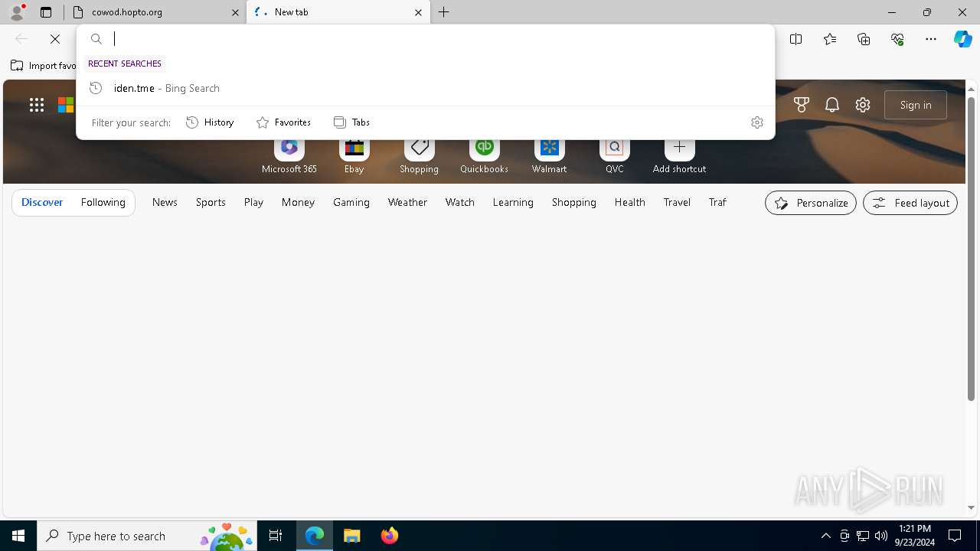Open the tab actions menu icon
Image resolution: width=980 pixels, height=551 pixels.
coord(46,12)
